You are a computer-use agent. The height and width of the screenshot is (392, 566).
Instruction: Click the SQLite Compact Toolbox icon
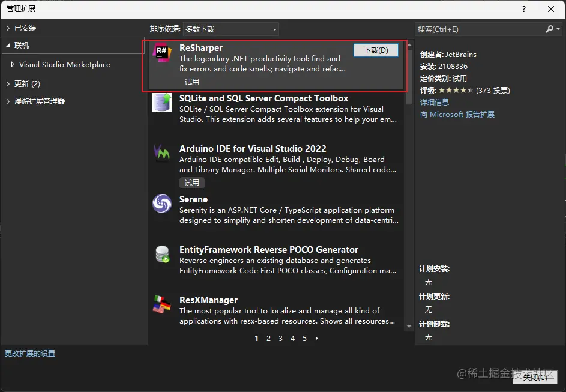coord(162,103)
